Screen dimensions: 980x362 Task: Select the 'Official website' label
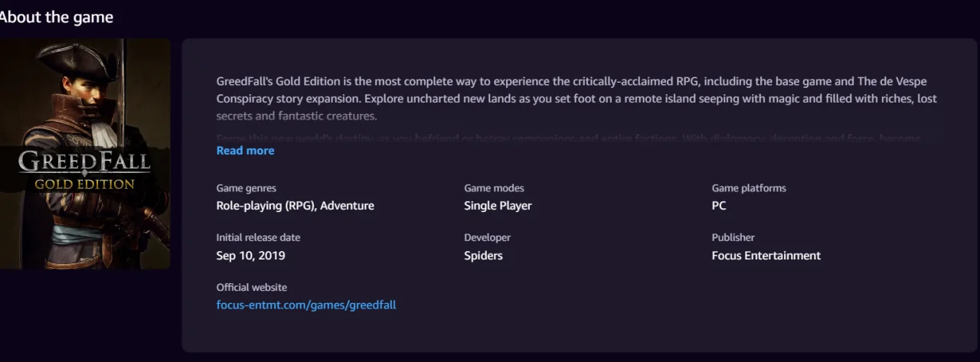[252, 288]
